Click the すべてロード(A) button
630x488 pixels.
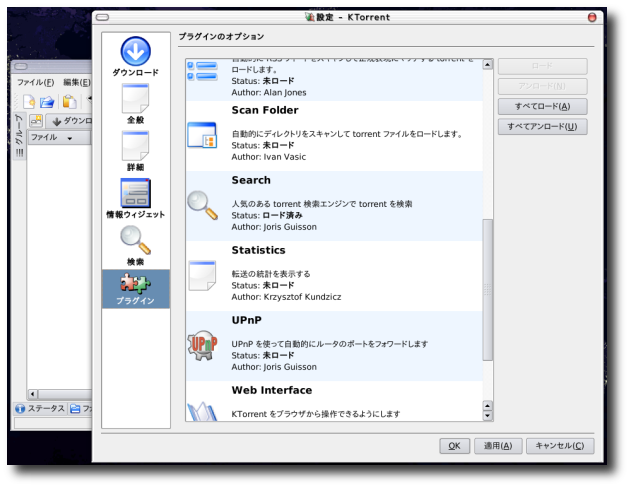coord(542,106)
